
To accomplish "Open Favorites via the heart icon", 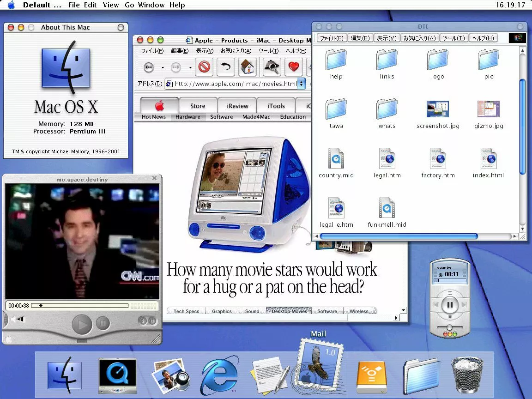I will pos(295,67).
